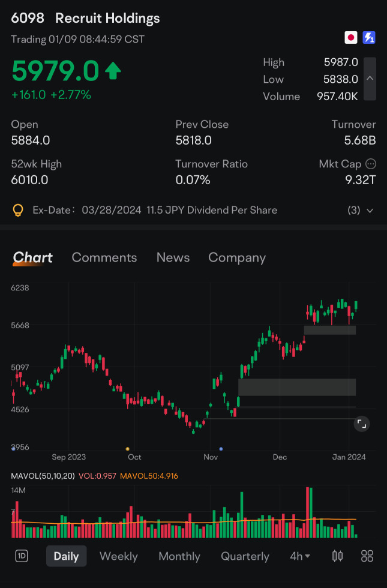This screenshot has width=387, height=588.
Task: Tap the Turnover Ratio value 0.07%
Action: coord(193,180)
